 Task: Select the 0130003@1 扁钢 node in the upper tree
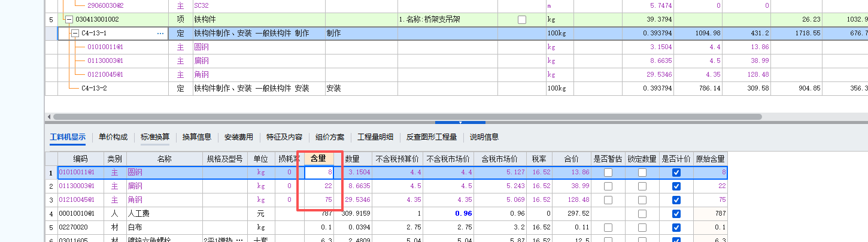coord(105,60)
